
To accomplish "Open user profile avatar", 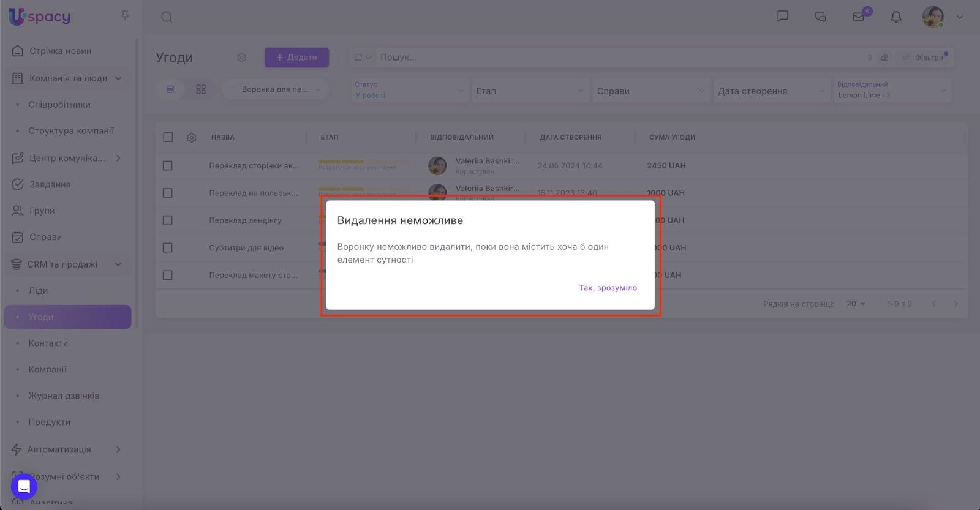I will [x=933, y=17].
